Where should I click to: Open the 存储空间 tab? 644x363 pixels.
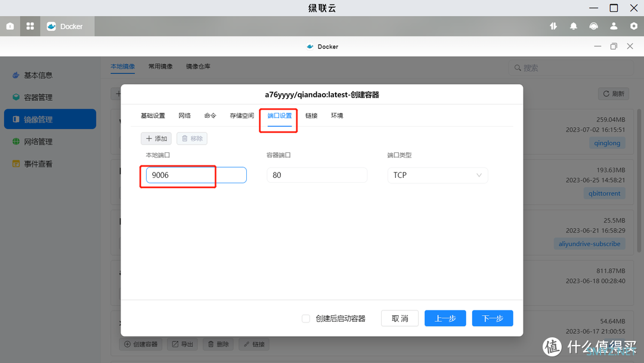pos(241,116)
